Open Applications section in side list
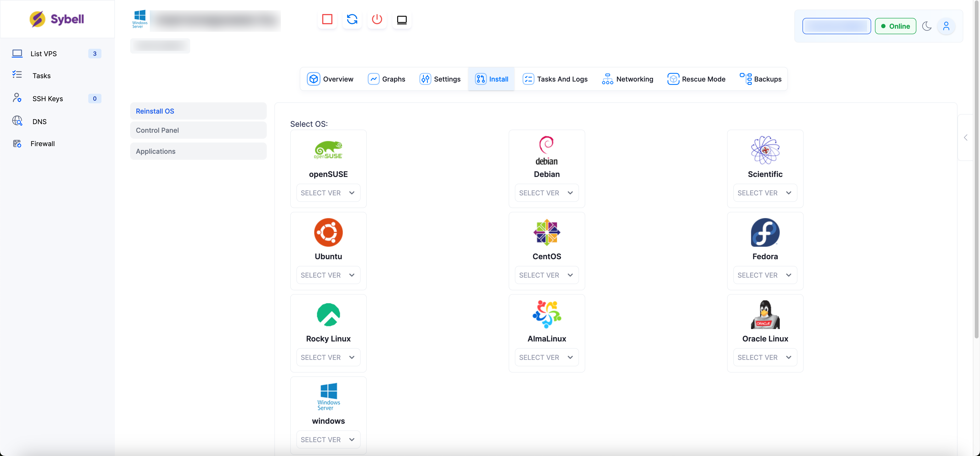 (x=198, y=151)
